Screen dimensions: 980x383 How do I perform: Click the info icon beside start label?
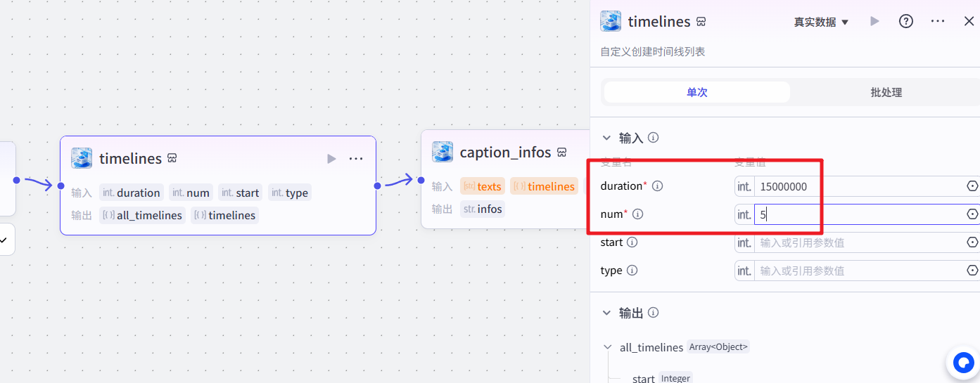pyautogui.click(x=632, y=242)
